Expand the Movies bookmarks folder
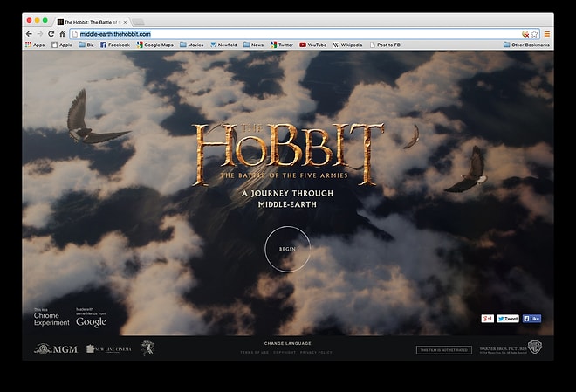The image size is (576, 392). pos(191,45)
